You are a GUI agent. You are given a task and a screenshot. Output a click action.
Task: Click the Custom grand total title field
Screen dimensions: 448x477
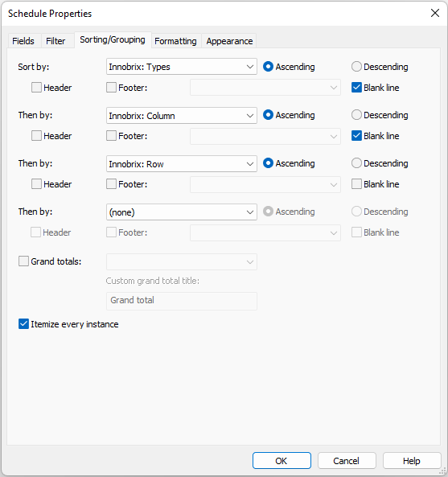(182, 301)
